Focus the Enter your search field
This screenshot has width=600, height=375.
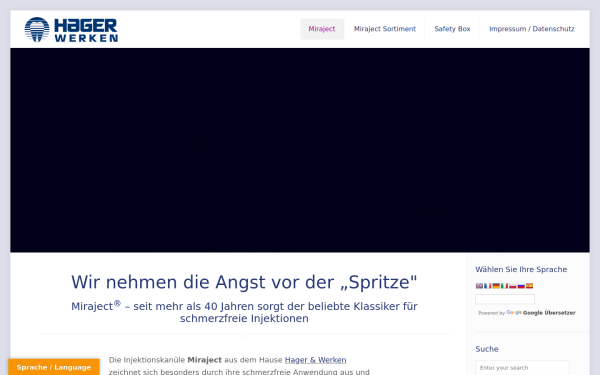pos(522,368)
